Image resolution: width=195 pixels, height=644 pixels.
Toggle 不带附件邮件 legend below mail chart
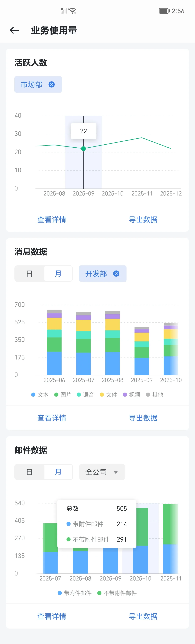[117, 593]
